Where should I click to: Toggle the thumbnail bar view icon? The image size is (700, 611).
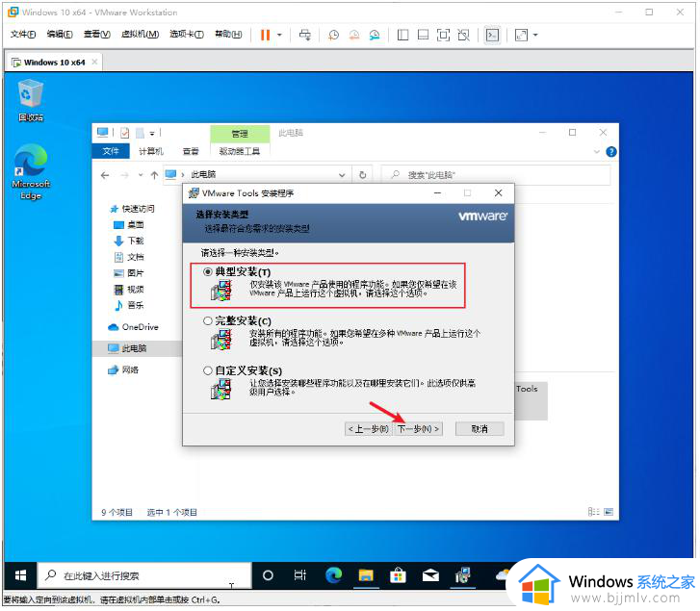pyautogui.click(x=424, y=35)
